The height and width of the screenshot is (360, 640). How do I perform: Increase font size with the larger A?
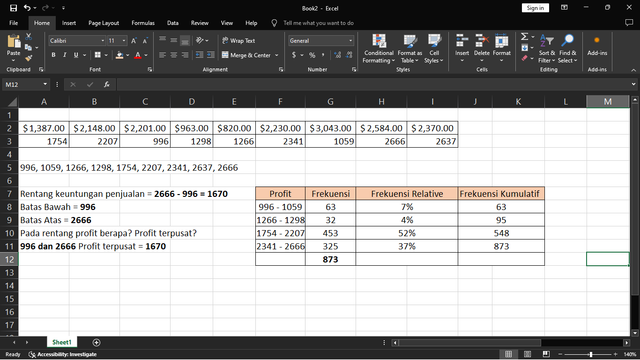(133, 41)
